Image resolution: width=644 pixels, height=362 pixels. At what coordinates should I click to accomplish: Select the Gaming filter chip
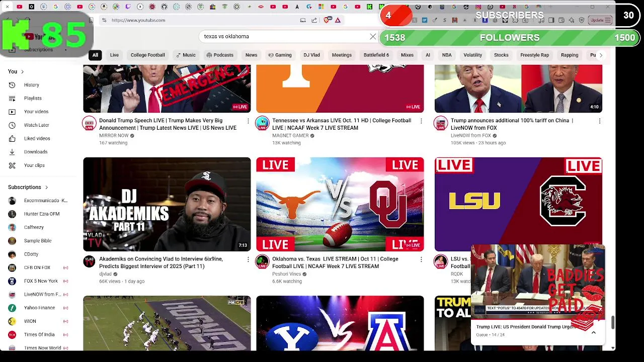point(280,55)
